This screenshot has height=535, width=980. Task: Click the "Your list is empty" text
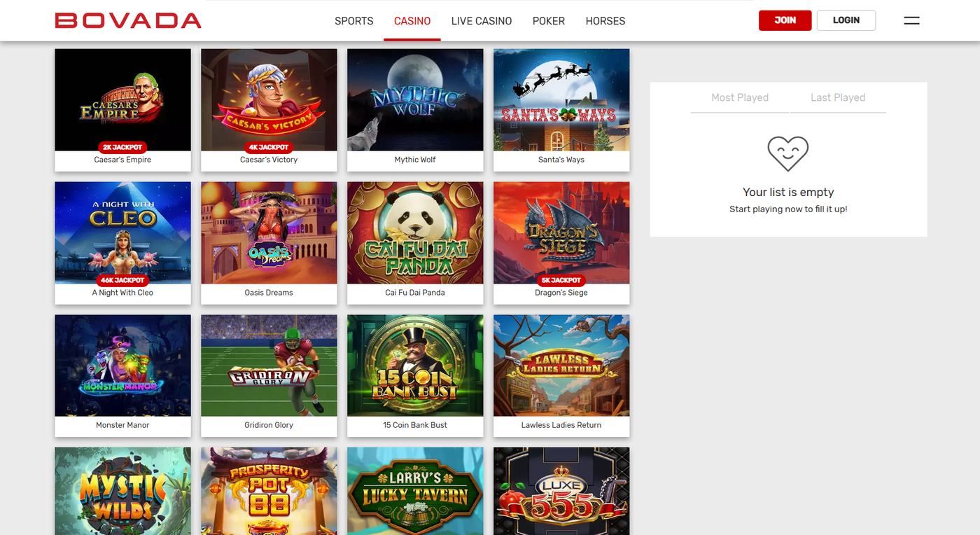788,192
